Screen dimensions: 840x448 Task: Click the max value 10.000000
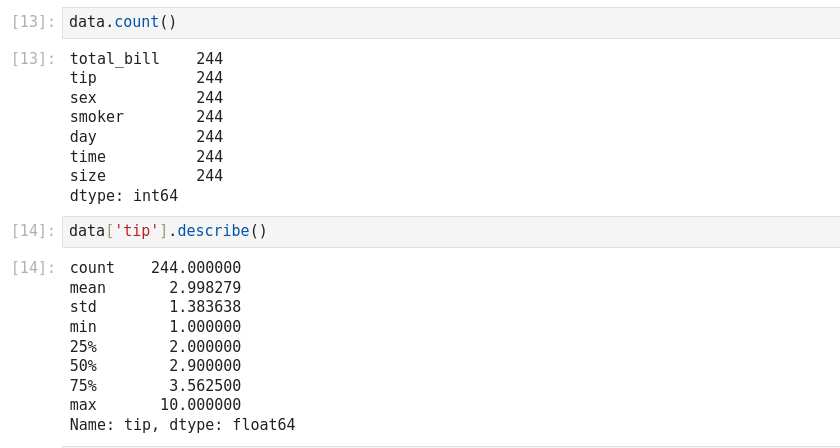click(x=200, y=405)
